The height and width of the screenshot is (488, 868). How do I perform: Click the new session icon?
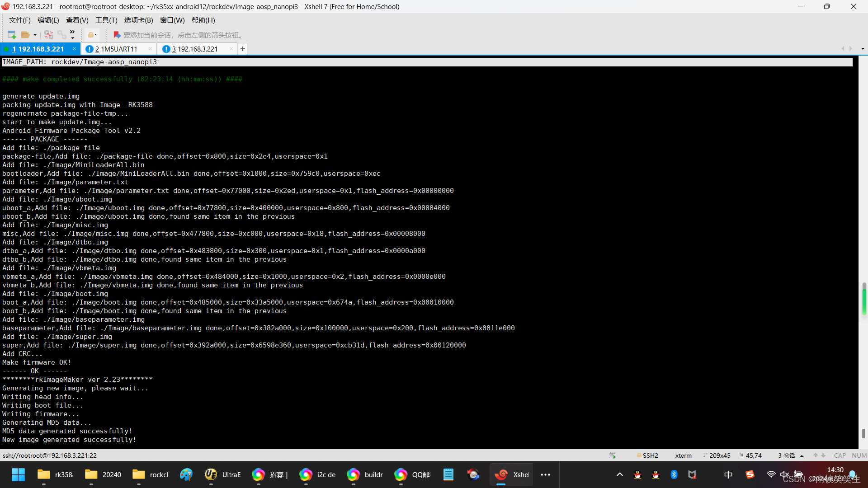(12, 35)
